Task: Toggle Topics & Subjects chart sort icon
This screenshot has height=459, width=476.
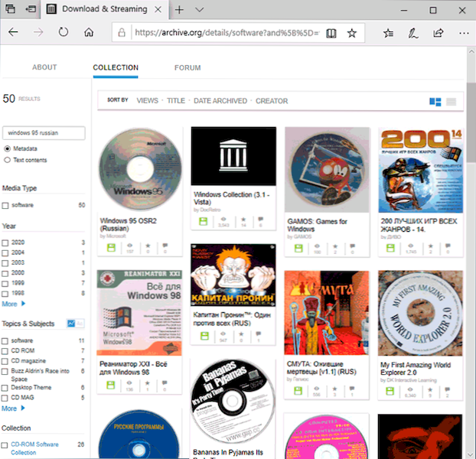Action: pyautogui.click(x=71, y=324)
